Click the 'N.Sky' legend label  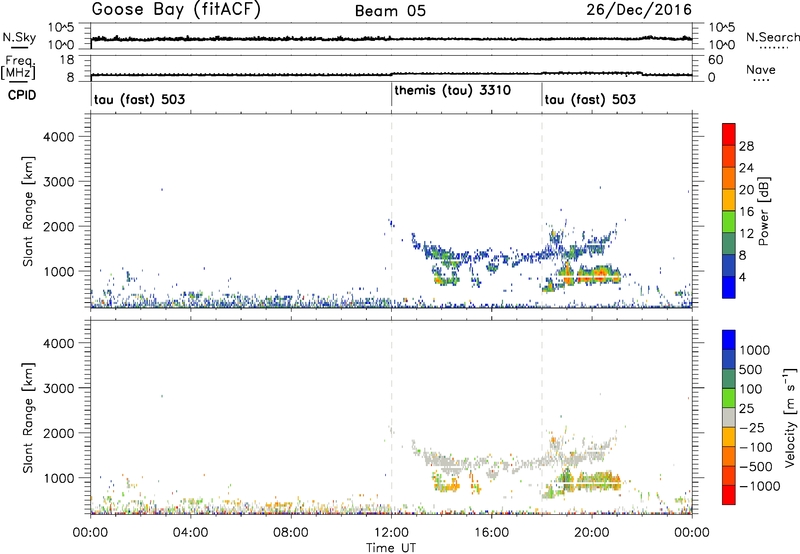(x=19, y=37)
